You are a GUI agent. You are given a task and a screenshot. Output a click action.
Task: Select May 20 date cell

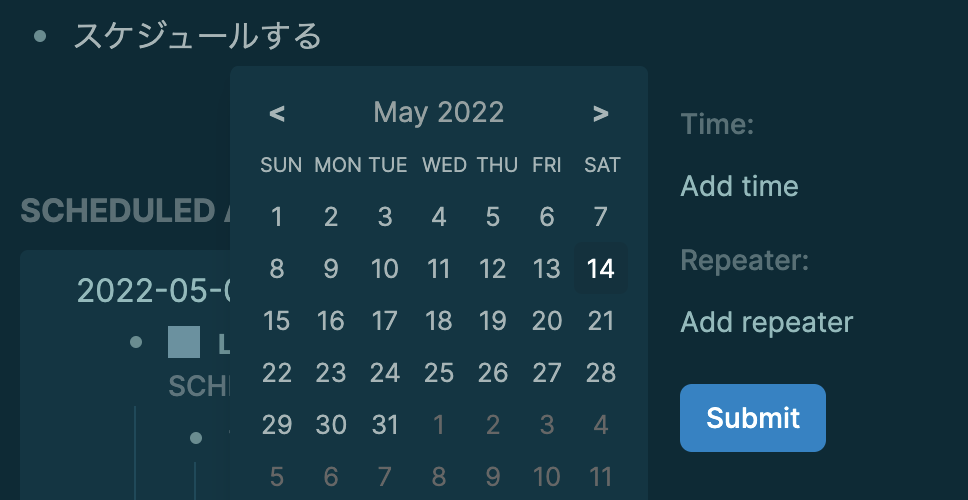click(x=547, y=321)
